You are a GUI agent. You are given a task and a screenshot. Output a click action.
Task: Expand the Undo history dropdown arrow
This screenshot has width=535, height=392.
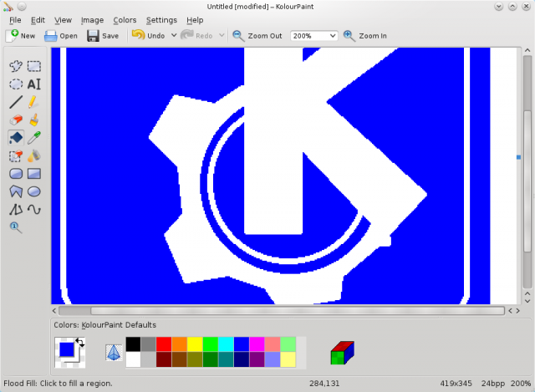coord(173,36)
